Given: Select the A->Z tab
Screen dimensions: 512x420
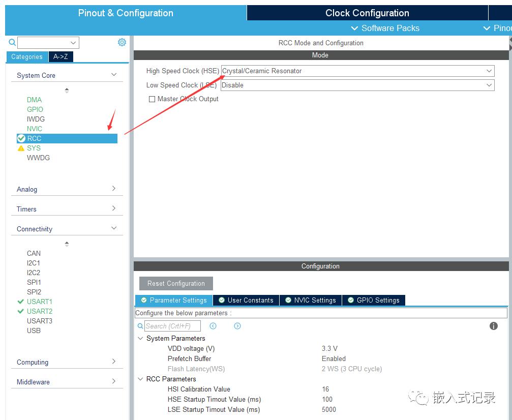Looking at the screenshot, I should [61, 56].
